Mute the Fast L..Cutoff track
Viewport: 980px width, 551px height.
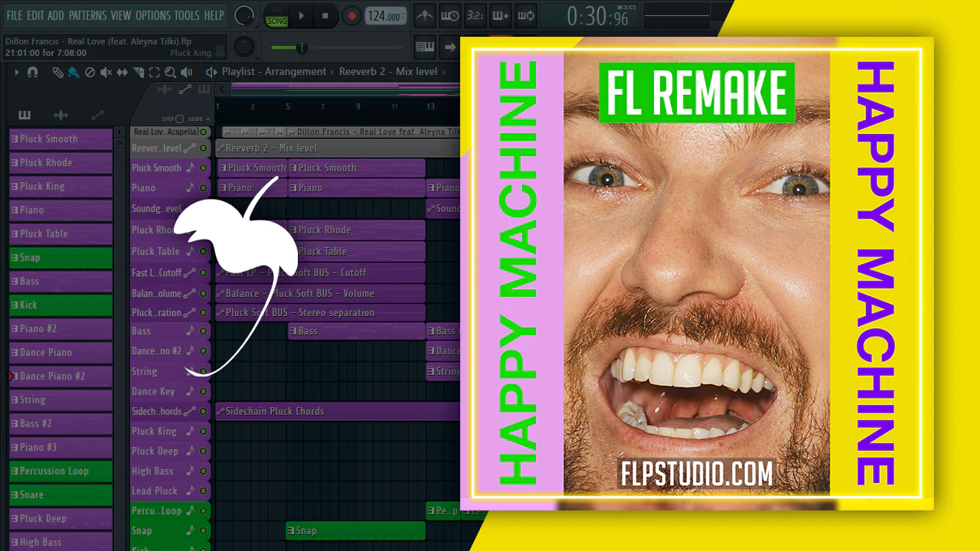pyautogui.click(x=204, y=273)
